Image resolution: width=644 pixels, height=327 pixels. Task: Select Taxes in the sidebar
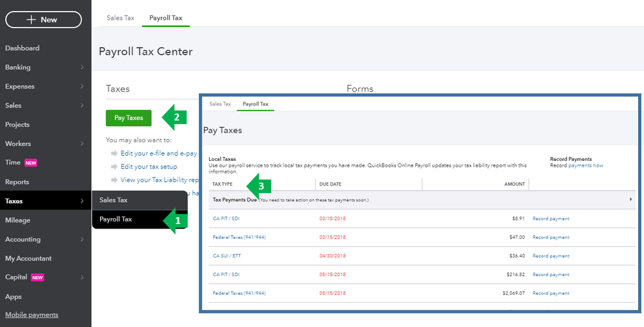[14, 201]
